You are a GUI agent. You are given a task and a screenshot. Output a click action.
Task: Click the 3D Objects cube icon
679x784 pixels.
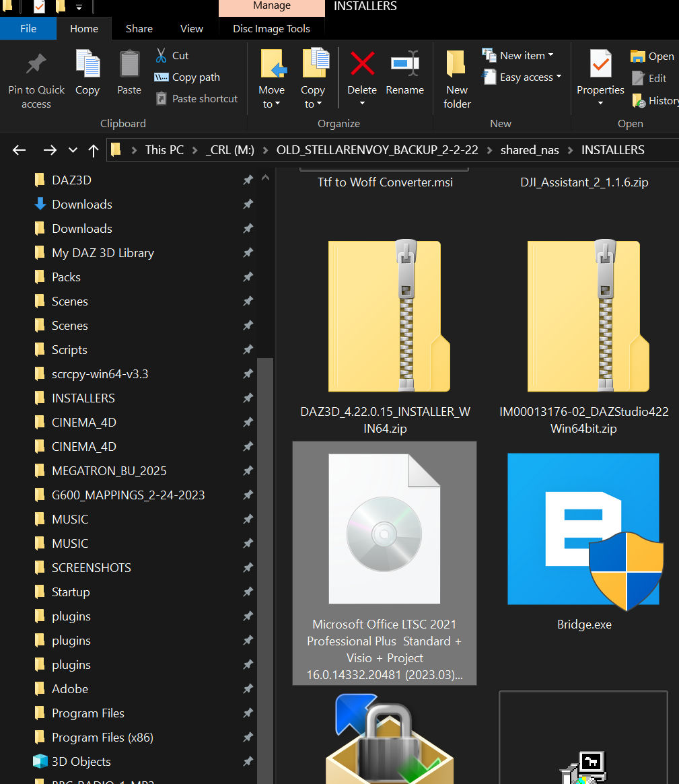[40, 761]
